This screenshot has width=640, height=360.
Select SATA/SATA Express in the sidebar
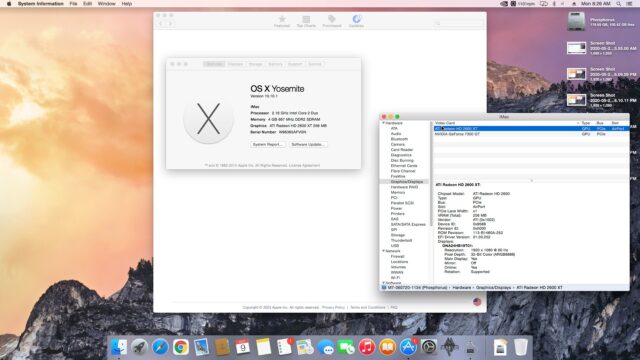(408, 224)
